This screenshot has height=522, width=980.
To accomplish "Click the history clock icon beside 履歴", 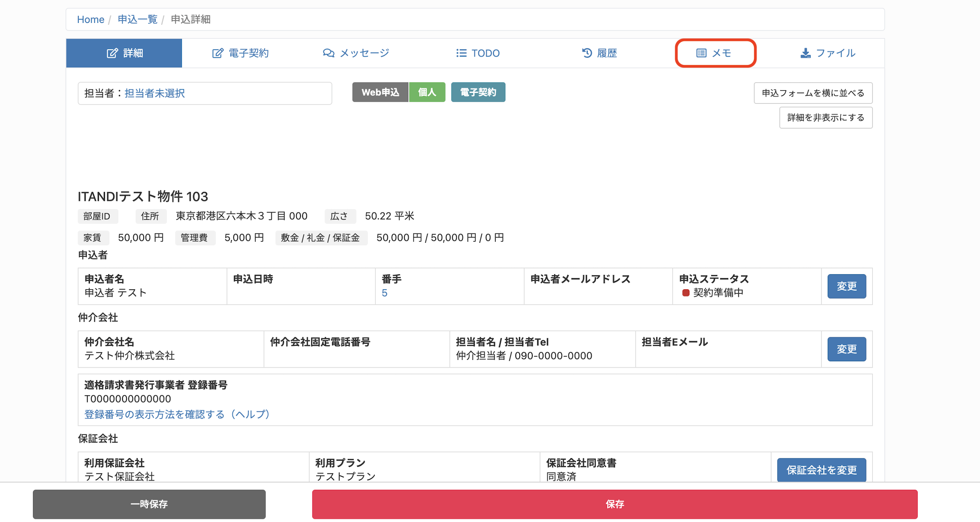I will click(587, 53).
